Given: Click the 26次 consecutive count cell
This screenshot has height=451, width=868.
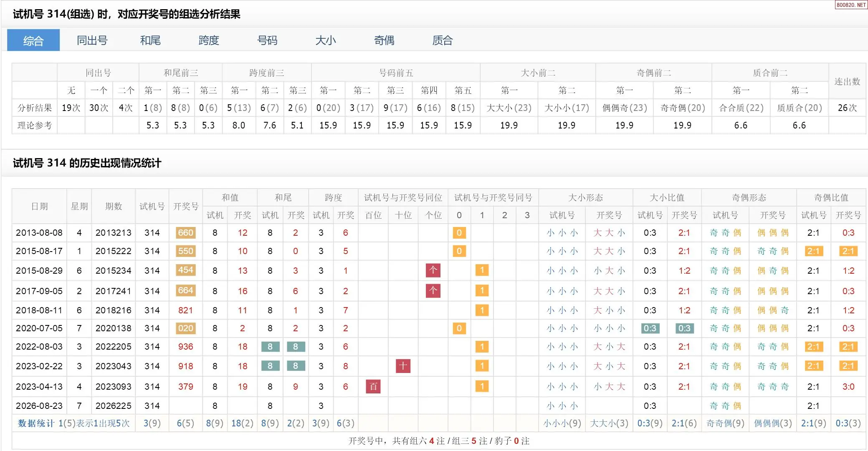Looking at the screenshot, I should (847, 108).
